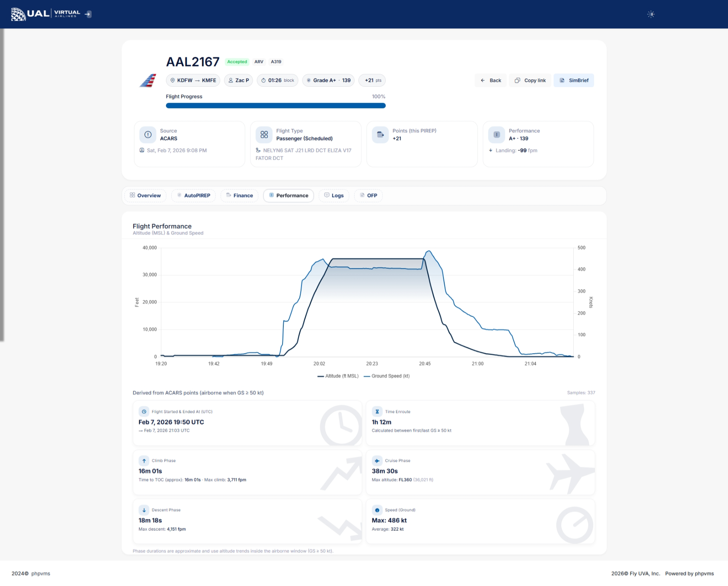Click the UAL Virtual Airlines logo
Viewport: 728px width, 586px height.
pyautogui.click(x=45, y=14)
